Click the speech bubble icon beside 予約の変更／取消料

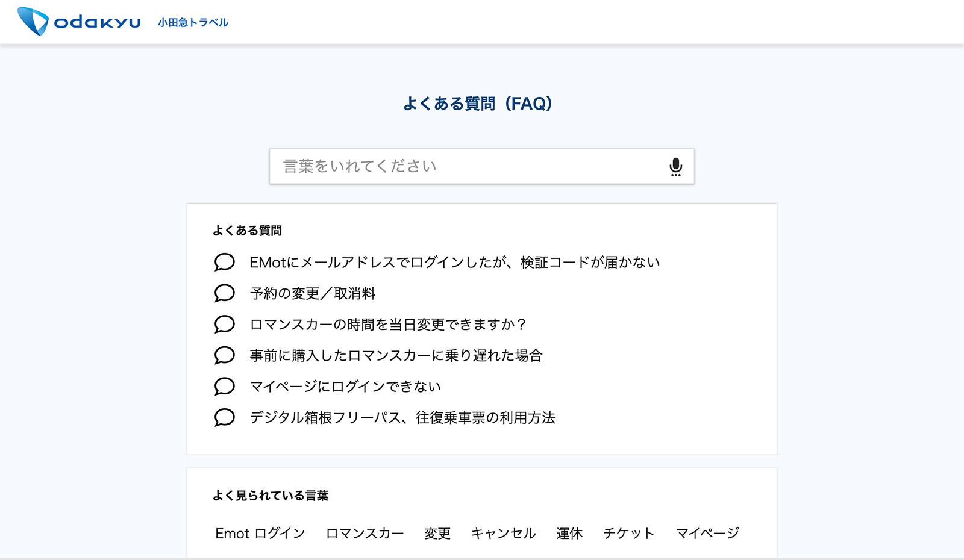coord(224,293)
